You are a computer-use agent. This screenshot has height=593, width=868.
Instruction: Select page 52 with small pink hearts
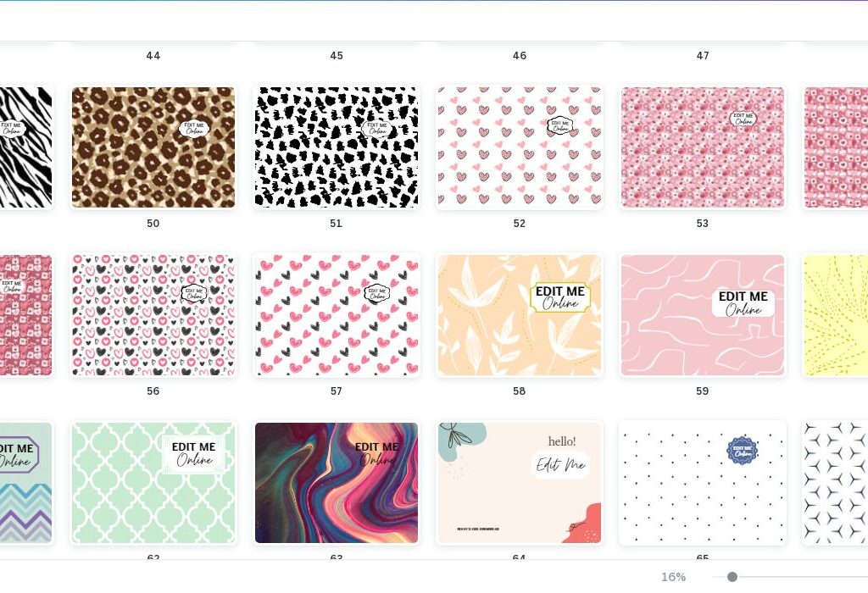coord(520,147)
